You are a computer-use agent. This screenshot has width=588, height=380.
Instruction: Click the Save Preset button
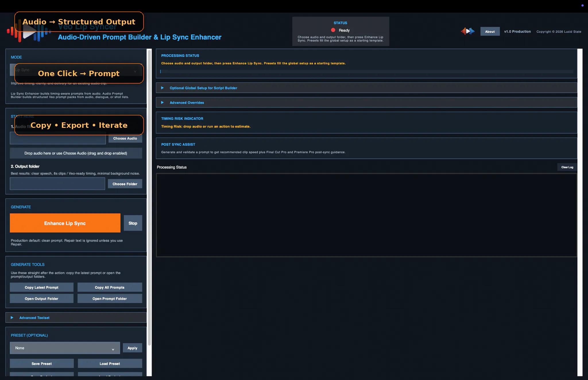tap(42, 363)
